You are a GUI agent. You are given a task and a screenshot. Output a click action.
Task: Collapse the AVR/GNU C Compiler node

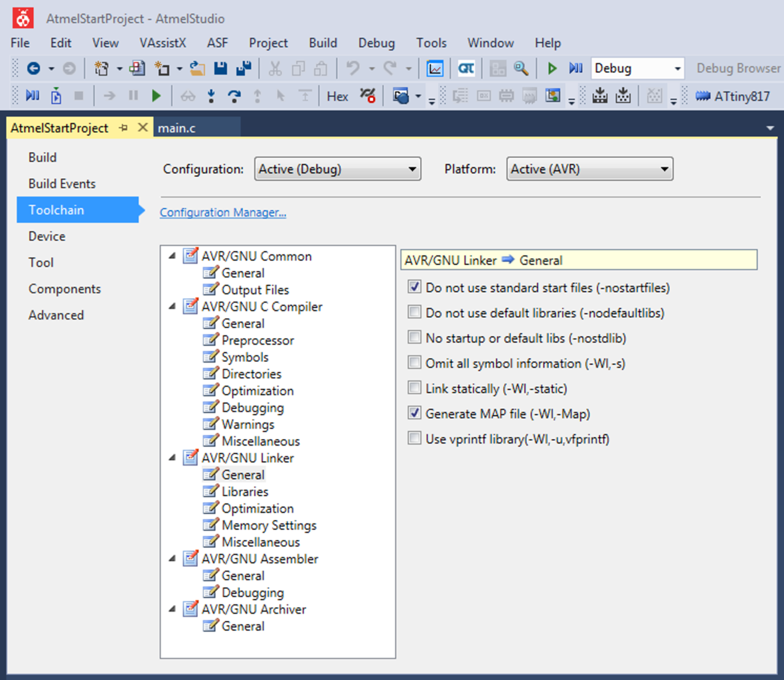point(173,307)
